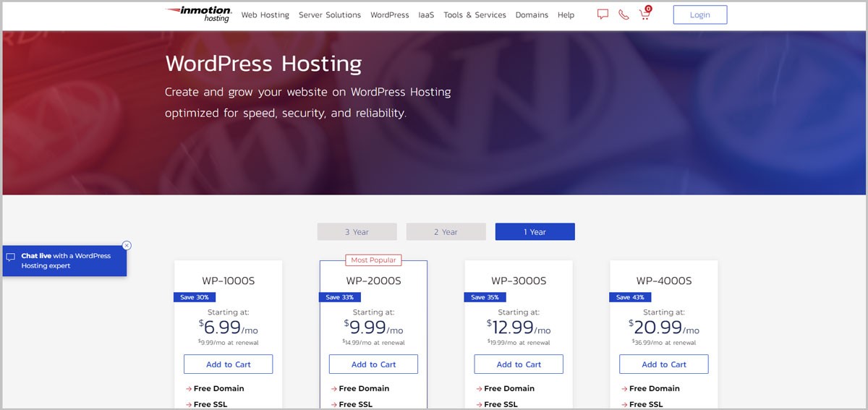The image size is (868, 410).
Task: Click the Save 35% badge
Action: coord(485,297)
